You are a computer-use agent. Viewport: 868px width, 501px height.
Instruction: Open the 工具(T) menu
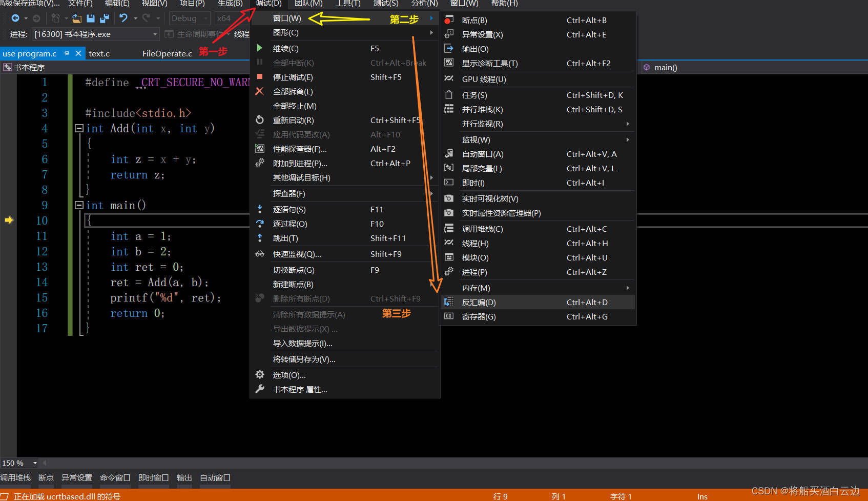pos(348,4)
